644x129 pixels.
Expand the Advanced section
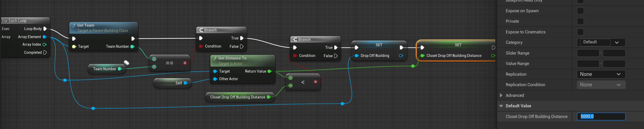pos(501,95)
